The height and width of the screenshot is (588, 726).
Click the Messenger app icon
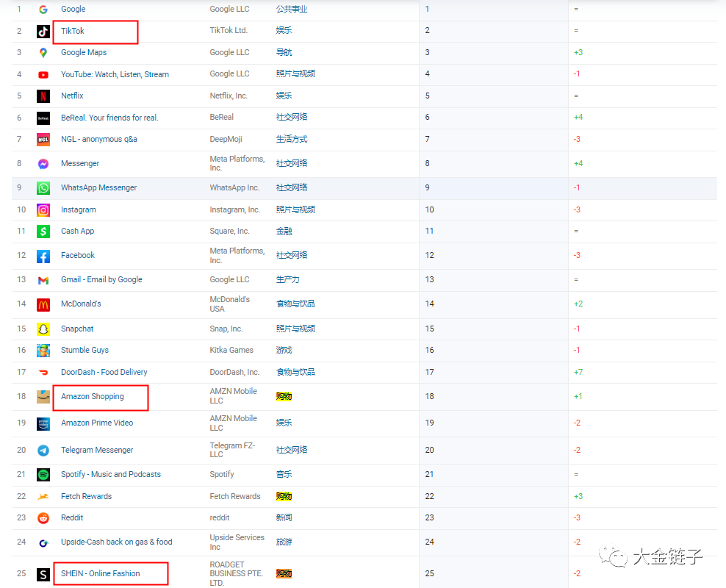tap(43, 164)
